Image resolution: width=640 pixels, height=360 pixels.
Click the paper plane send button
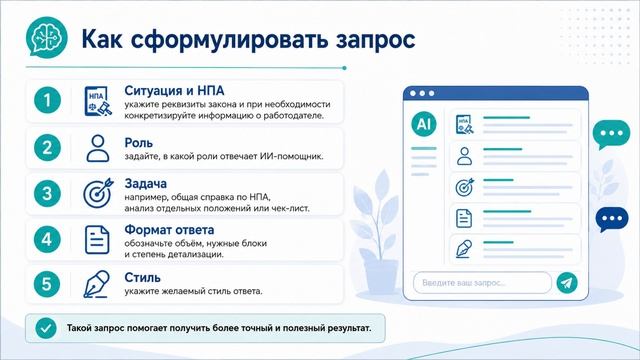point(567,282)
